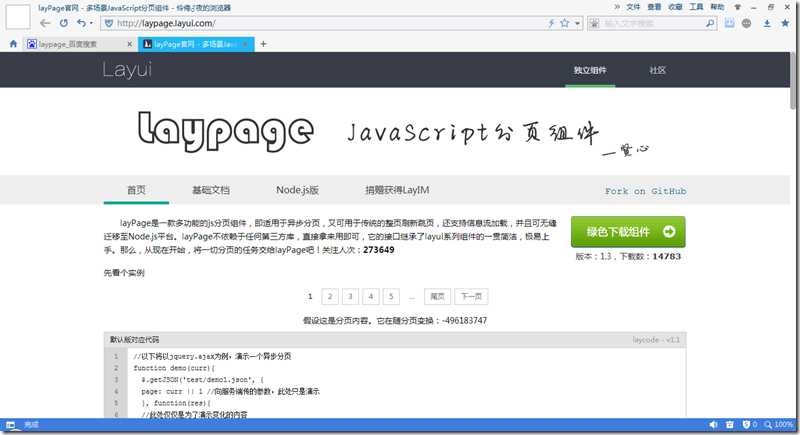Open the dropdown beside the undo arrow
800x435 pixels.
click(91, 23)
